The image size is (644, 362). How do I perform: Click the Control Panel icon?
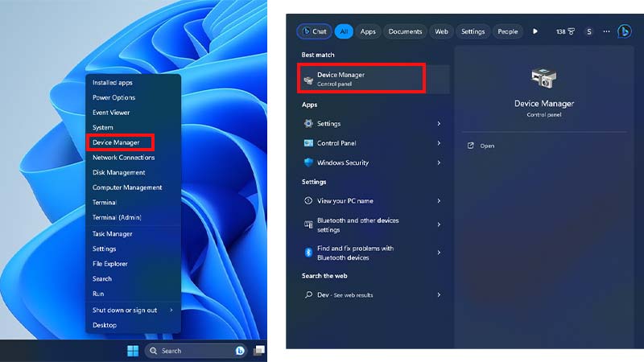coord(308,143)
